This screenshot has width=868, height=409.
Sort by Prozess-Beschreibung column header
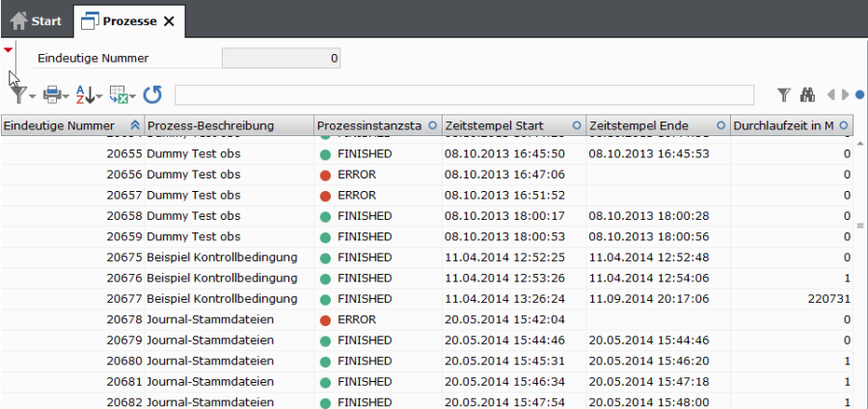(230, 125)
